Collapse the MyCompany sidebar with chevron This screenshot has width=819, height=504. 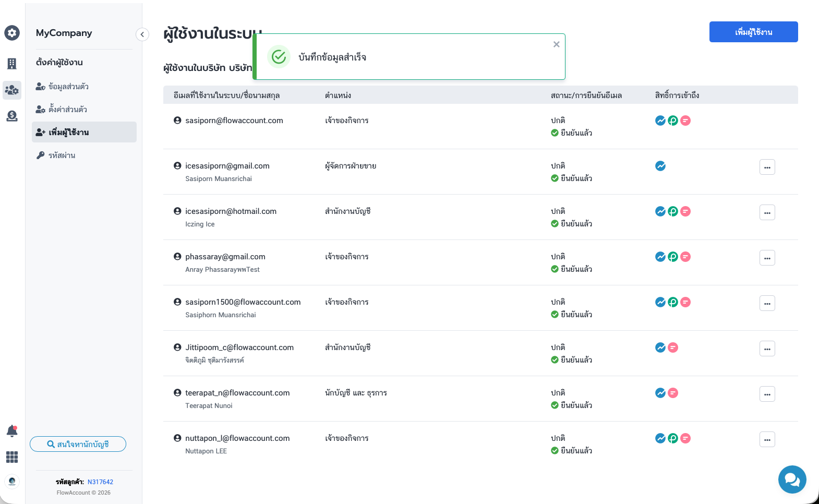(x=142, y=34)
